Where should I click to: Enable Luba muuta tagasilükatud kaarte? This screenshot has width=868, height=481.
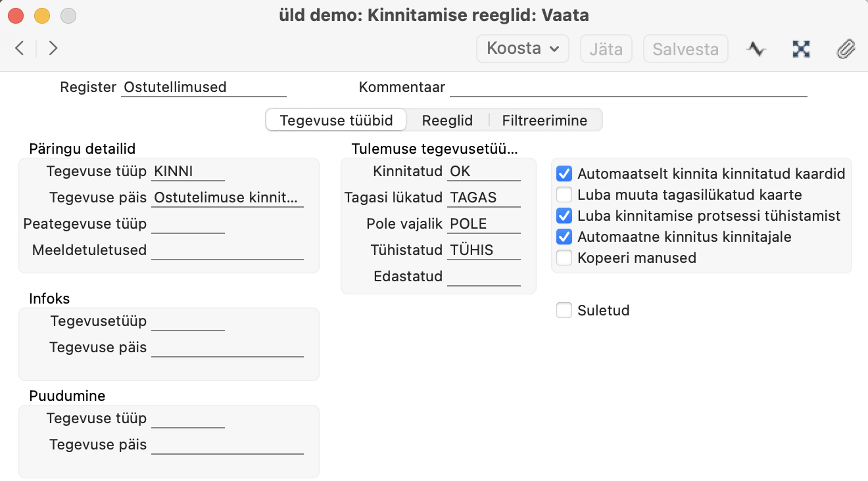click(x=564, y=195)
